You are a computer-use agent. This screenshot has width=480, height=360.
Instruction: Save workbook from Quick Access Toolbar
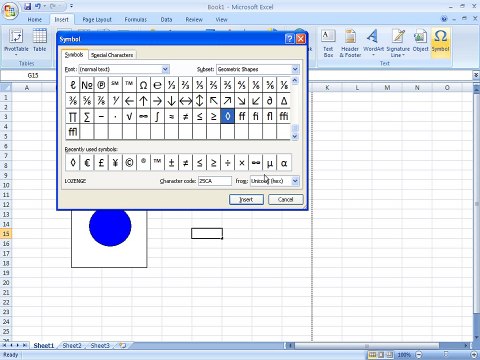click(x=28, y=6)
